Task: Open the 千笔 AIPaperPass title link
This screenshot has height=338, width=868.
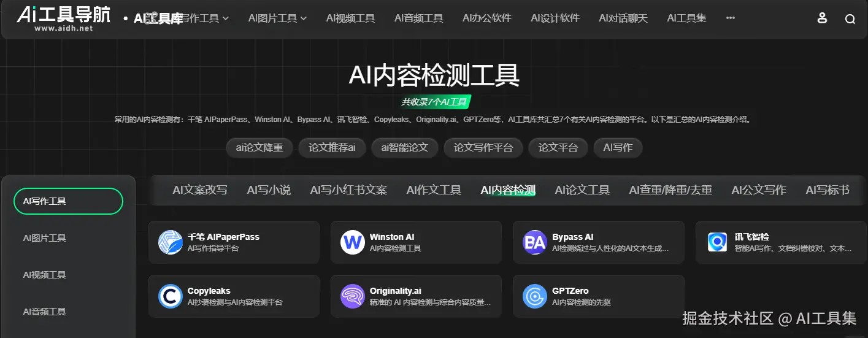Action: point(223,237)
